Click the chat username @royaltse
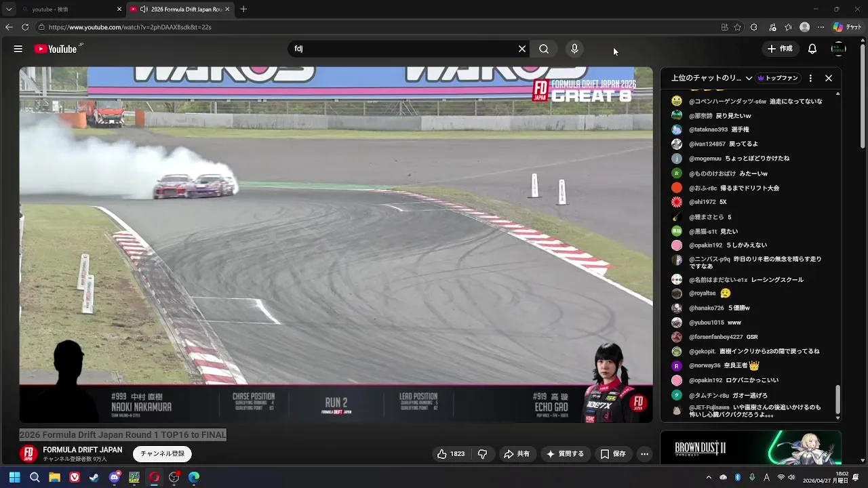The height and width of the screenshot is (488, 868). tap(703, 293)
